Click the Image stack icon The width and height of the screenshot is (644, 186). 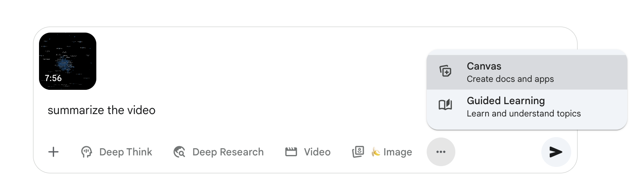pyautogui.click(x=358, y=152)
